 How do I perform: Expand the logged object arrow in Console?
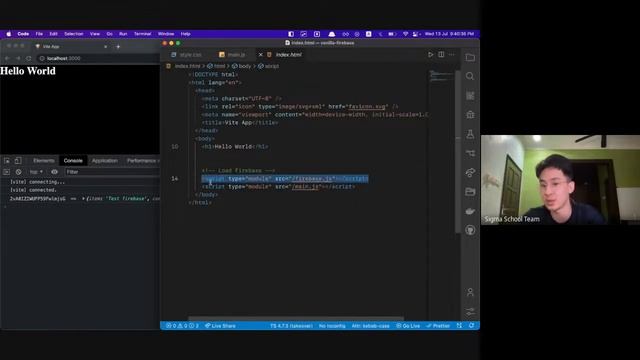(84, 199)
